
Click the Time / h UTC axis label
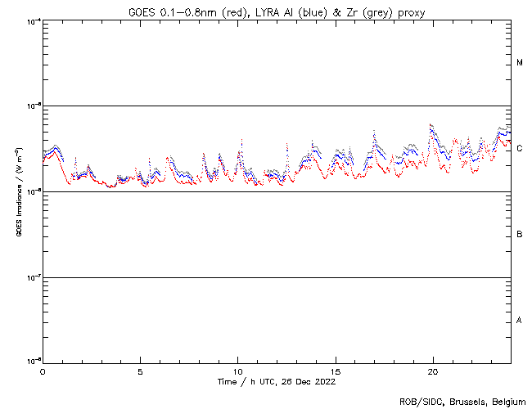coord(276,381)
